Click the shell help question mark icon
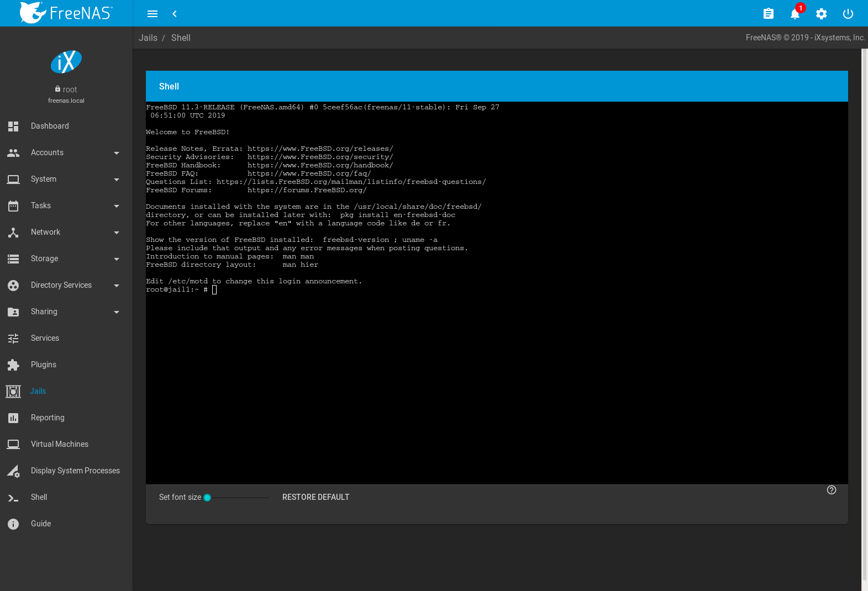Viewport: 868px width, 591px height. tap(831, 490)
